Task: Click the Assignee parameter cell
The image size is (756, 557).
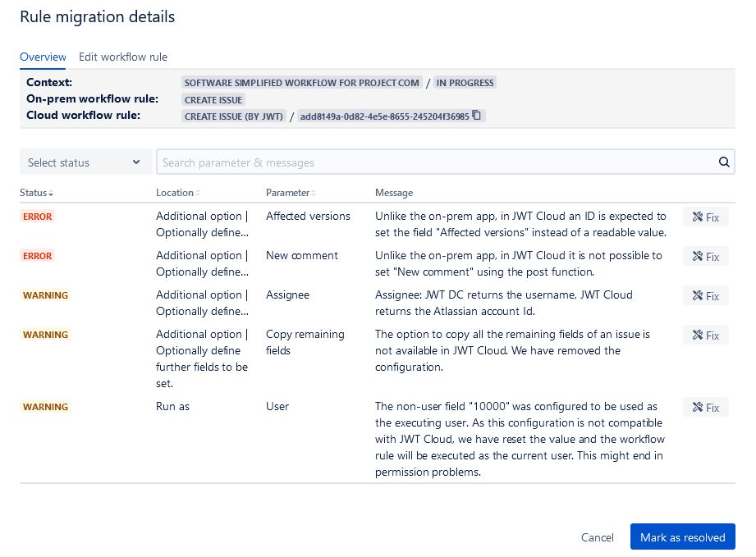Action: coord(288,294)
